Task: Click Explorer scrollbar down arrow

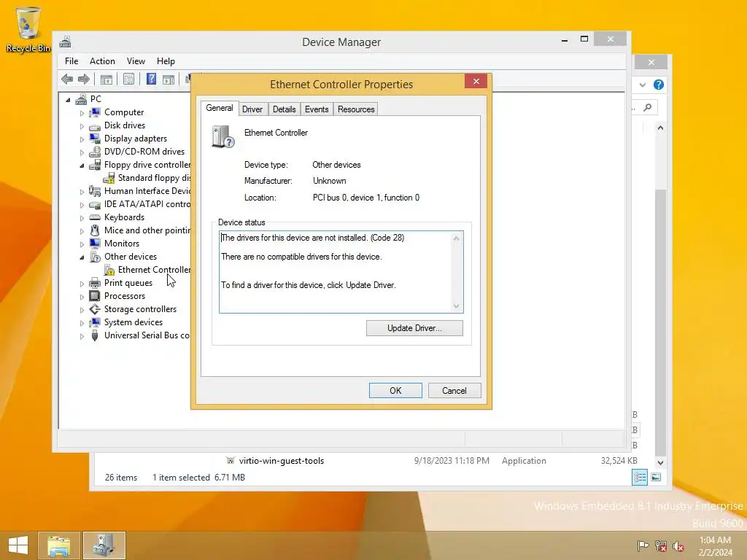Action: [660, 462]
